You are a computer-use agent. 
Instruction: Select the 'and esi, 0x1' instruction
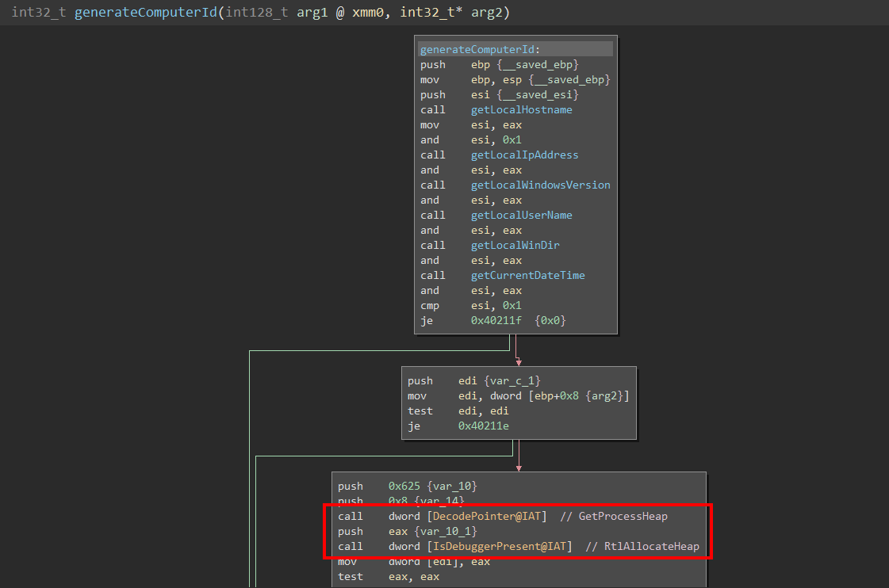[470, 140]
